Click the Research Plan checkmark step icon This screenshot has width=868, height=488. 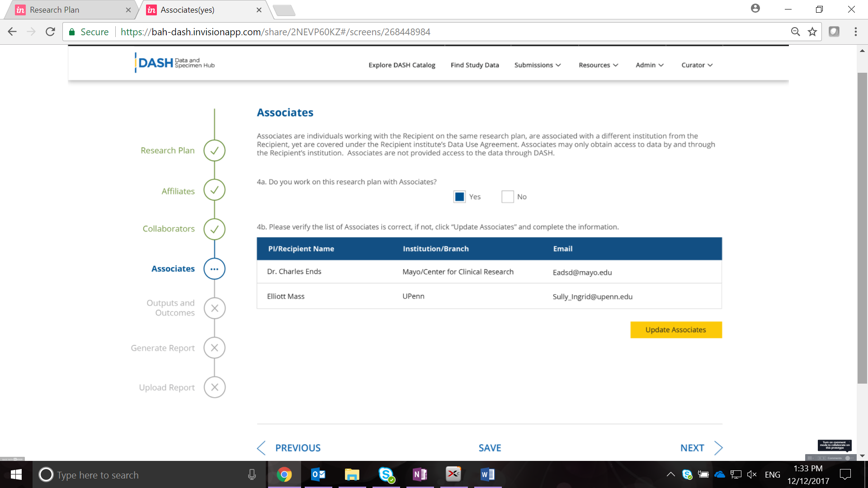coord(214,150)
